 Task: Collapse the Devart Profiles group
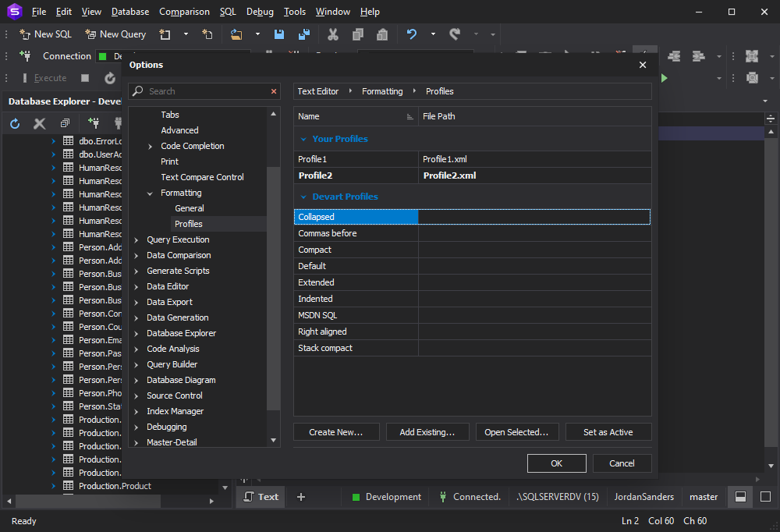click(303, 197)
